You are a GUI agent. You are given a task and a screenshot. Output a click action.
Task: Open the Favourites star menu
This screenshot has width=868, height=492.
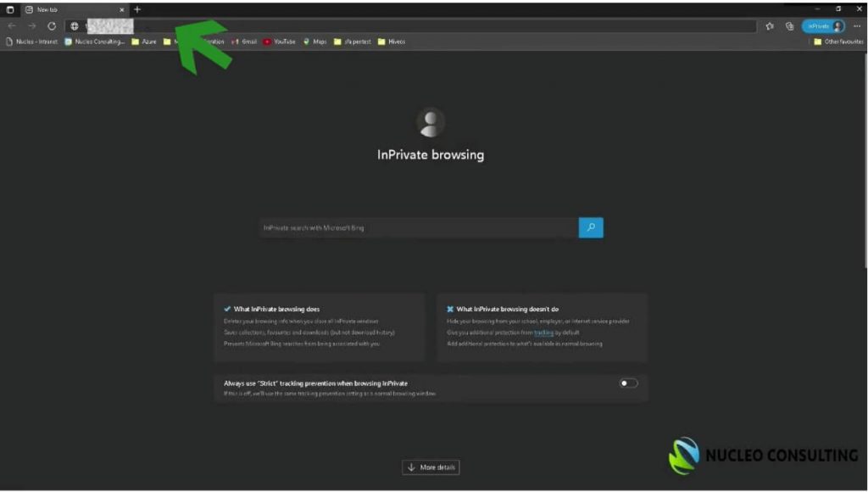770,26
